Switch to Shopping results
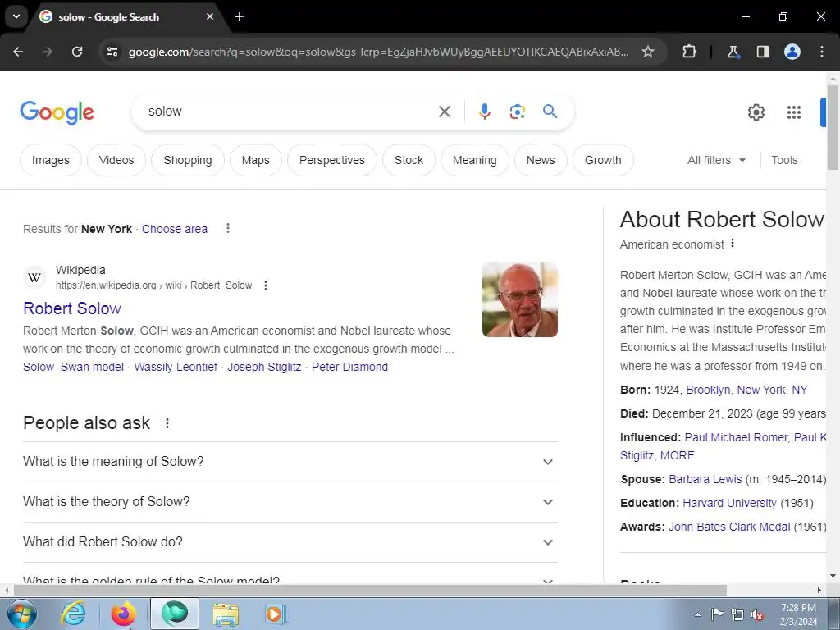 click(x=188, y=160)
